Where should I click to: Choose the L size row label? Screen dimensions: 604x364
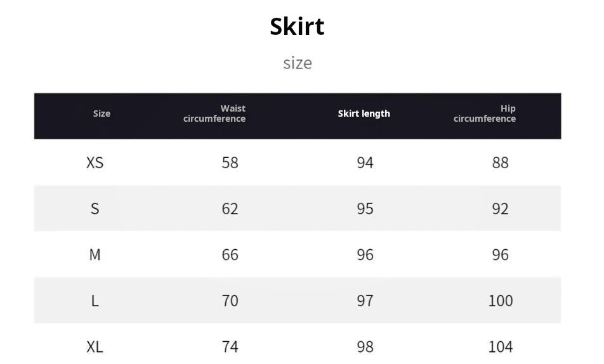pyautogui.click(x=95, y=301)
